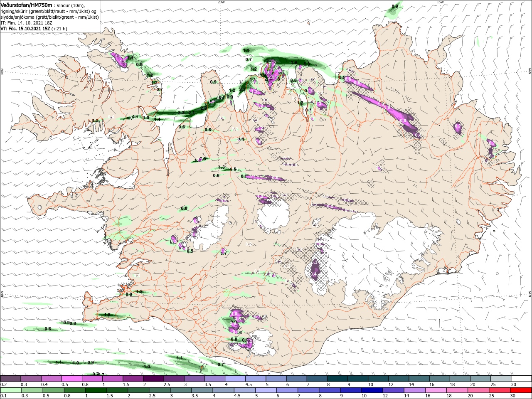532x399 pixels.
Task: Click snow legend swatch between 25 and 30
Action: pos(501,379)
